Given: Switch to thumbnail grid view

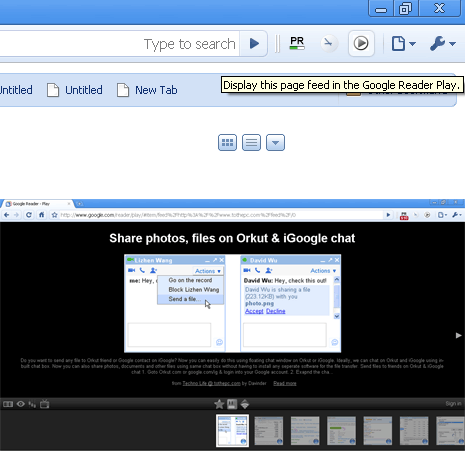Looking at the screenshot, I should 227,143.
